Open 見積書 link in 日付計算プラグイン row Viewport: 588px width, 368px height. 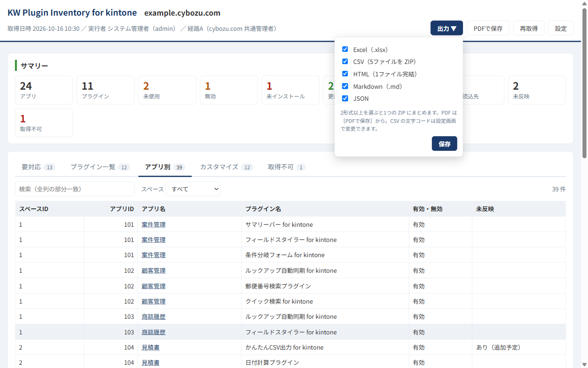pos(151,362)
